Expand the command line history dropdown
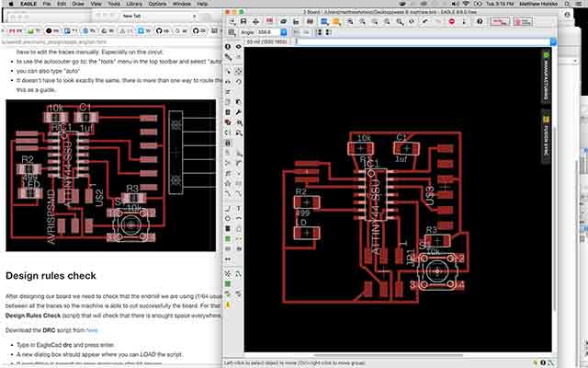 (553, 41)
